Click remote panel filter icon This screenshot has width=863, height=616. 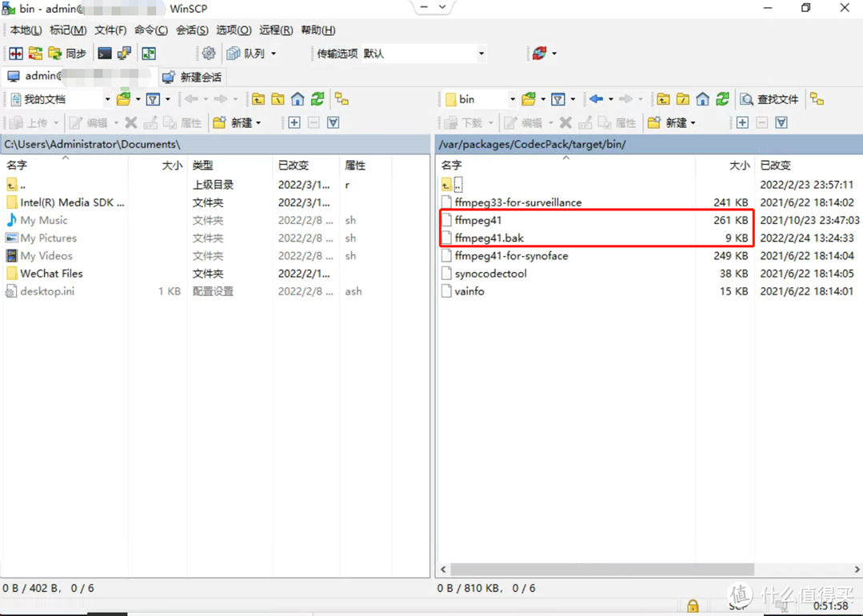[x=558, y=99]
